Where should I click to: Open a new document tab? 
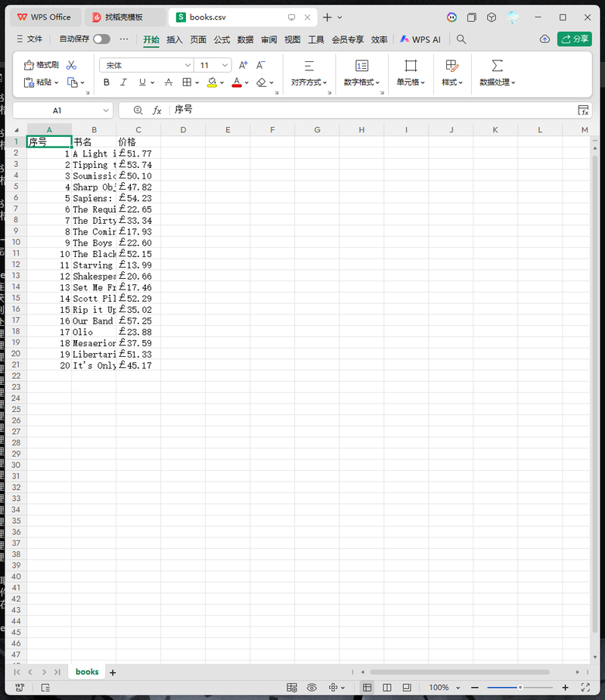tap(327, 17)
